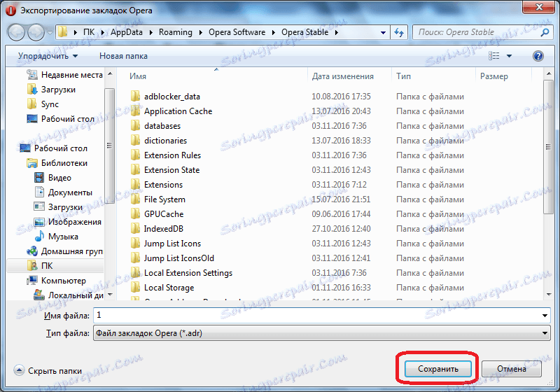Image resolution: width=560 pixels, height=392 pixels.
Task: Open the Упорядочить dropdown menu
Action: click(48, 56)
